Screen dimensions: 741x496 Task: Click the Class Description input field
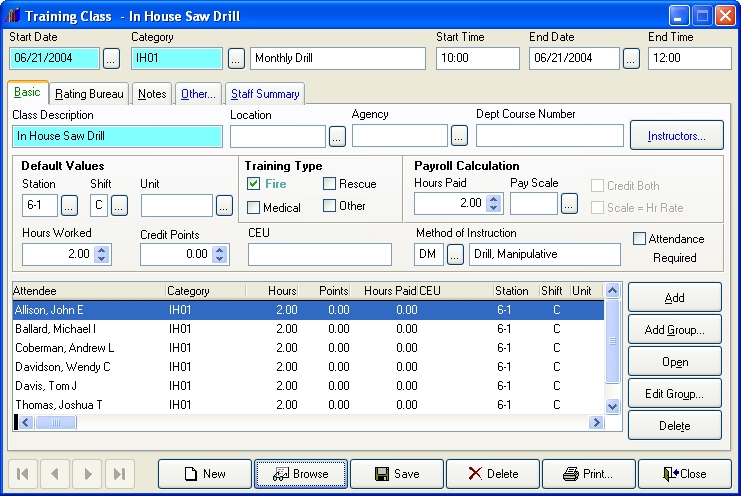pyautogui.click(x=117, y=136)
